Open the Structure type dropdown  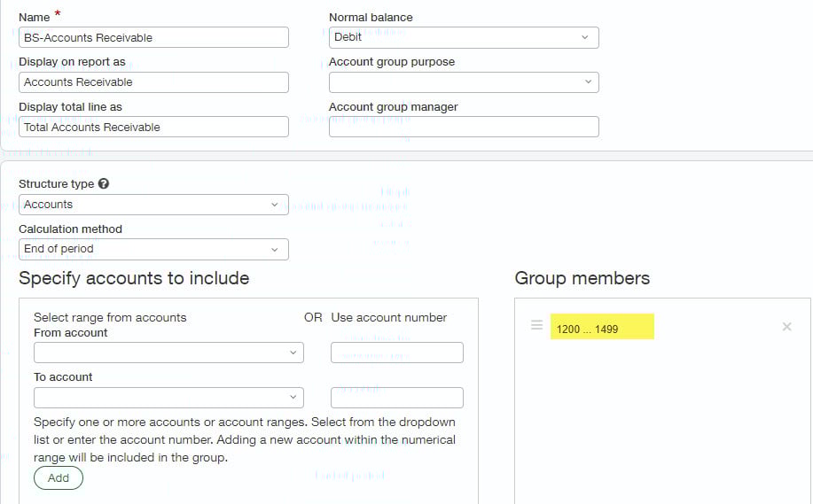[153, 205]
